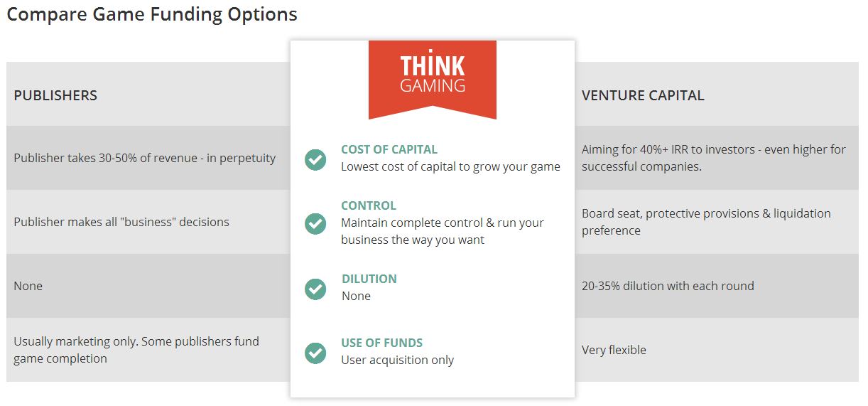This screenshot has width=868, height=406.
Task: Select the DILUTION heading
Action: [x=369, y=279]
